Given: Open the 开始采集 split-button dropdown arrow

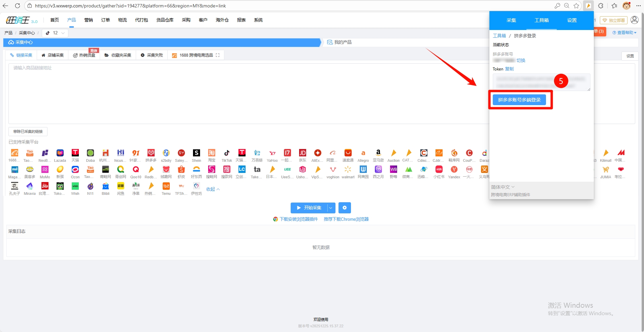Looking at the screenshot, I should (331, 208).
